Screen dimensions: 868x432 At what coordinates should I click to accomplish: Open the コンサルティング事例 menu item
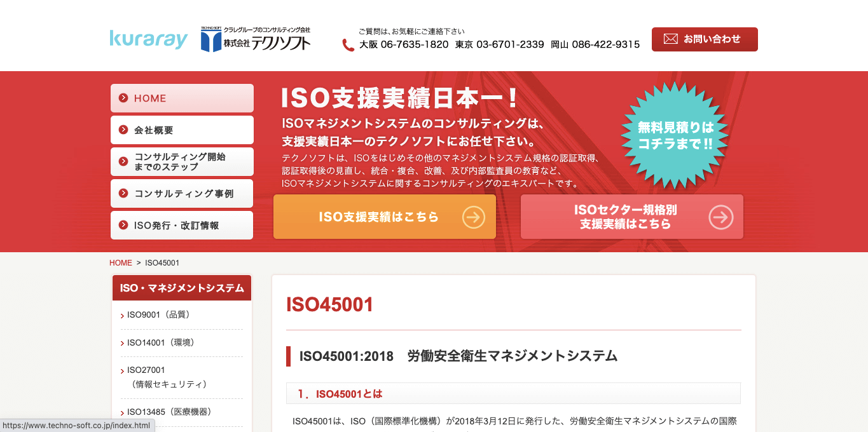click(x=182, y=194)
